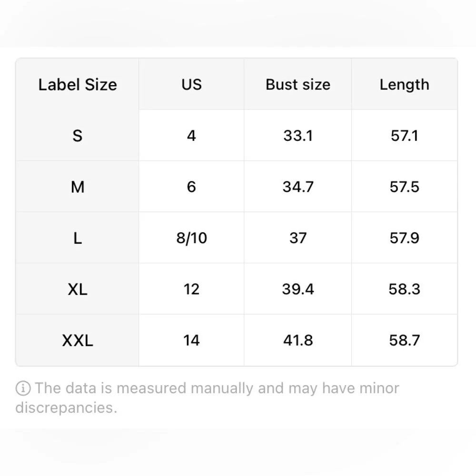
Task: Click the Length column header
Action: tap(404, 85)
